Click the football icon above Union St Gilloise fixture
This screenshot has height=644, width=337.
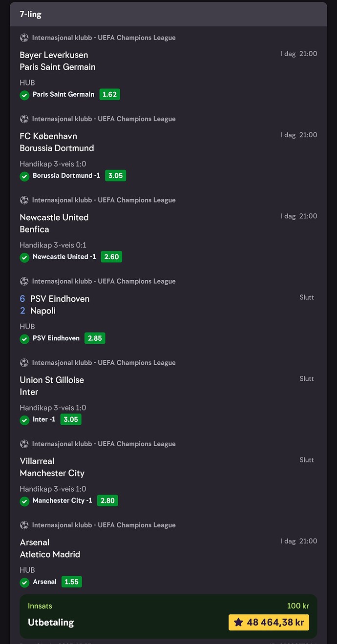(x=24, y=362)
